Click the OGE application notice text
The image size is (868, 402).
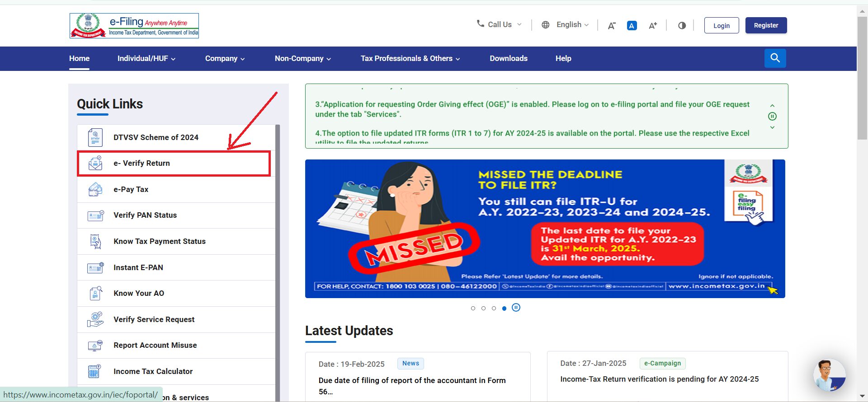coord(532,109)
